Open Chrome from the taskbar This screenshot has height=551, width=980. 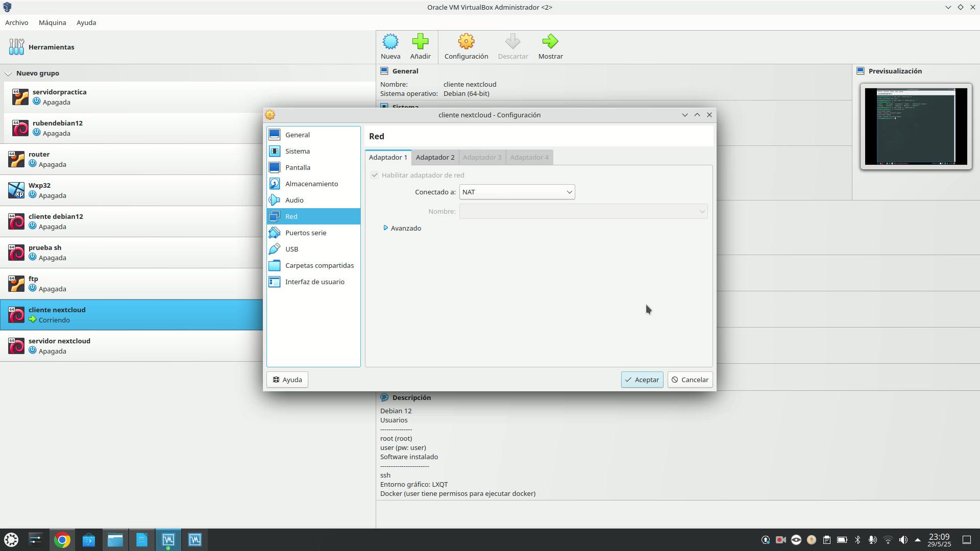pyautogui.click(x=62, y=540)
